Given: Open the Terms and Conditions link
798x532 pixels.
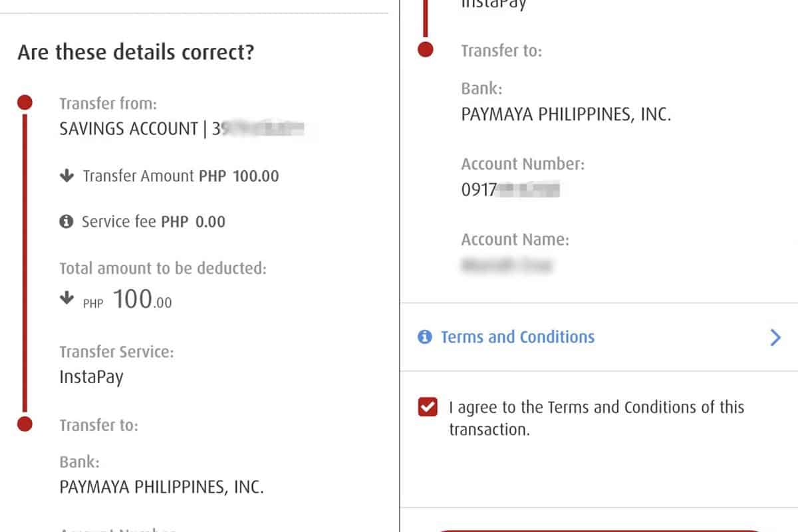Looking at the screenshot, I should pos(517,337).
